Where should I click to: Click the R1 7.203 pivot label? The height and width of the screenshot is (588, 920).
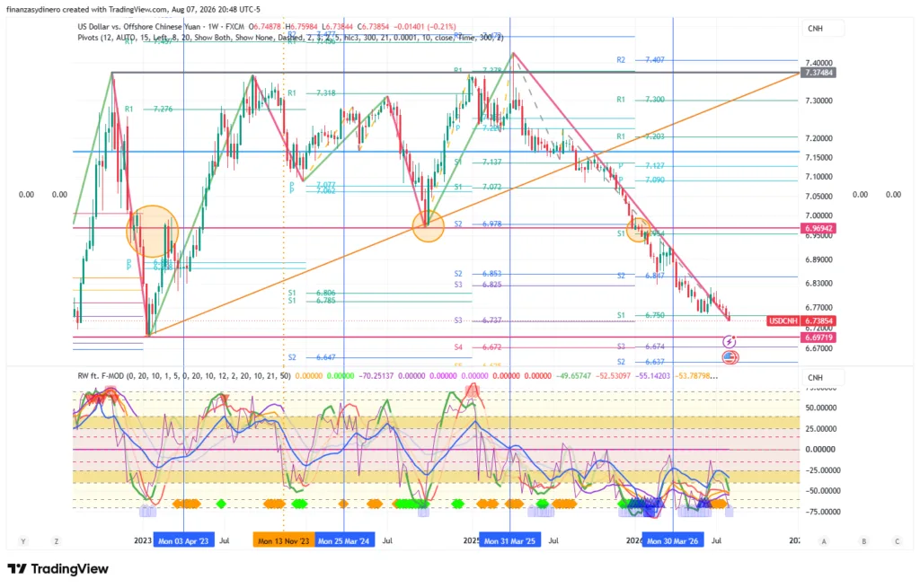pos(640,136)
